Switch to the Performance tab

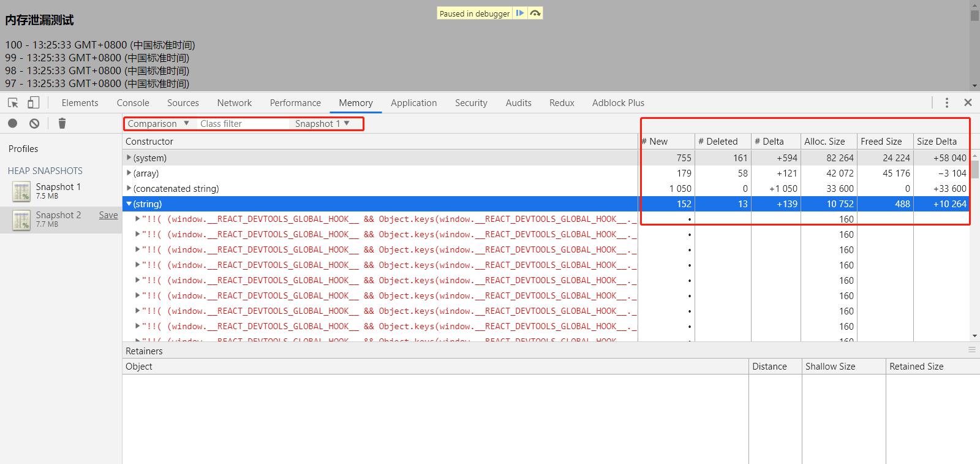click(x=295, y=103)
